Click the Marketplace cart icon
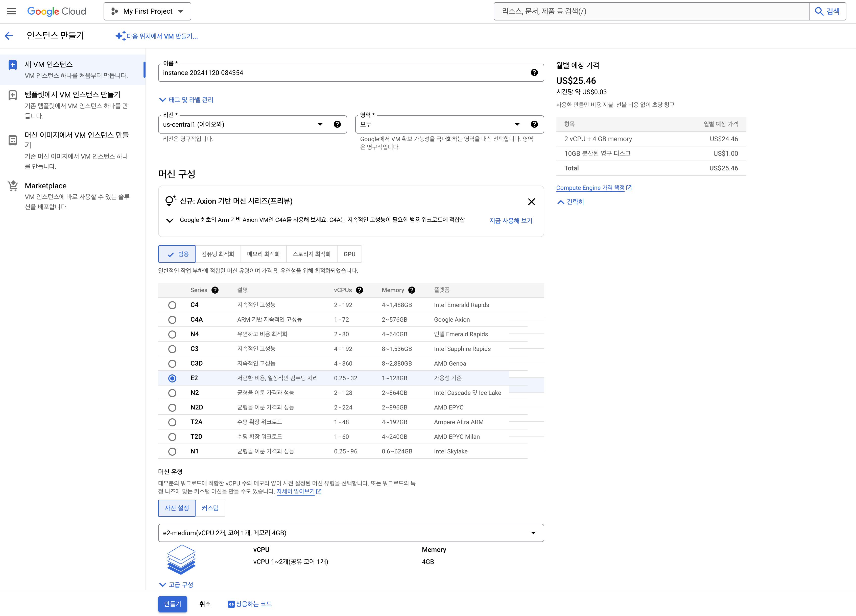The height and width of the screenshot is (616, 856). [x=12, y=186]
